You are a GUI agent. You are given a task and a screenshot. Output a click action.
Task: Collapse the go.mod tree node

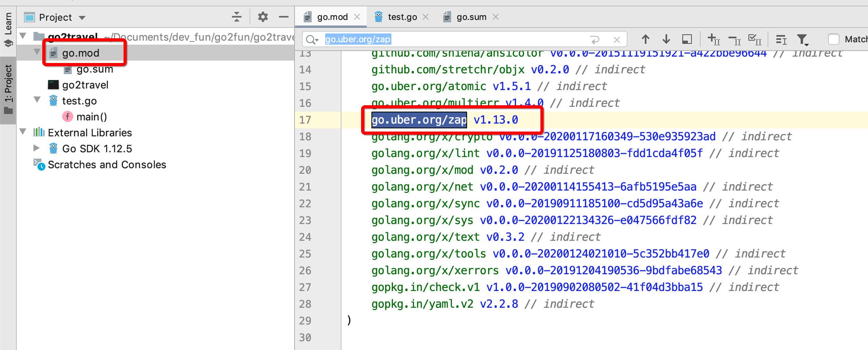click(37, 52)
